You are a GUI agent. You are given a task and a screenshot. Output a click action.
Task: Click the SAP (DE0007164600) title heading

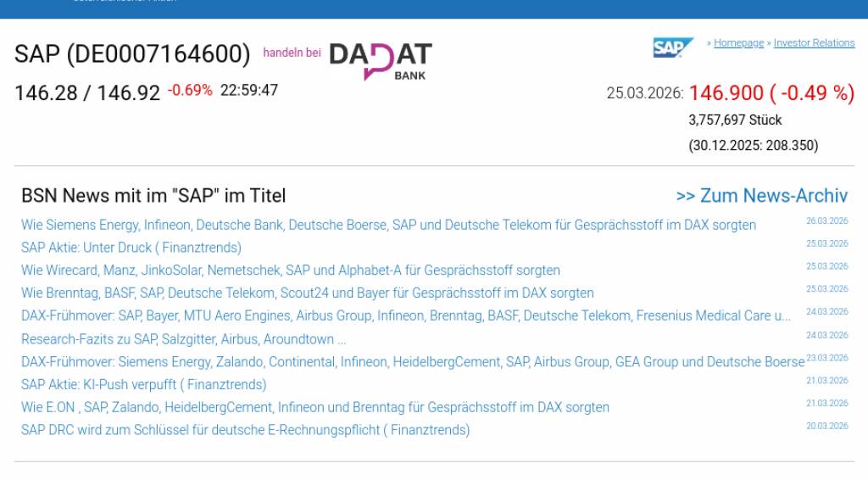[x=132, y=54]
